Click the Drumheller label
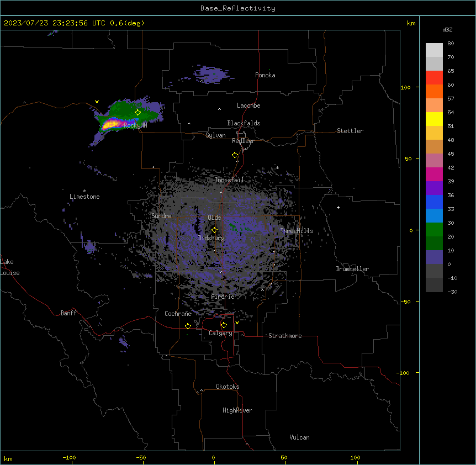 tap(352, 269)
